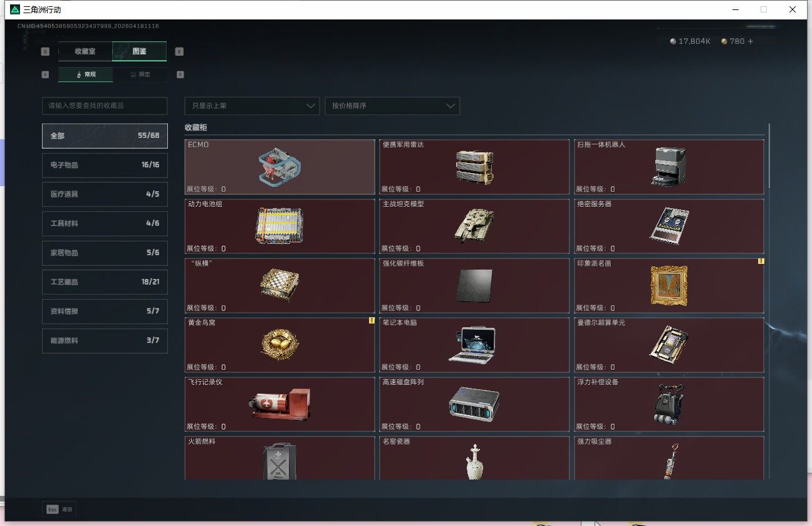Select the 强化碳纤维板 item image
Screen dimensions: 812x526
coord(474,286)
